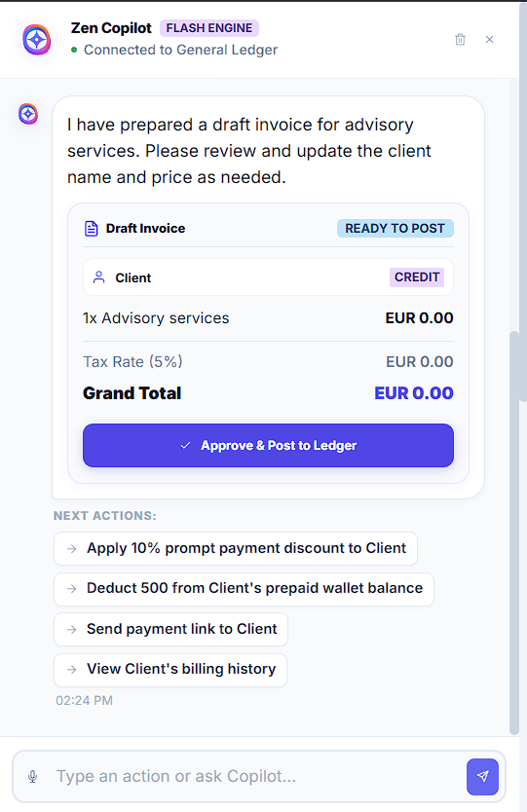Apply 10% prompt payment discount to Client
The height and width of the screenshot is (812, 527).
click(236, 548)
